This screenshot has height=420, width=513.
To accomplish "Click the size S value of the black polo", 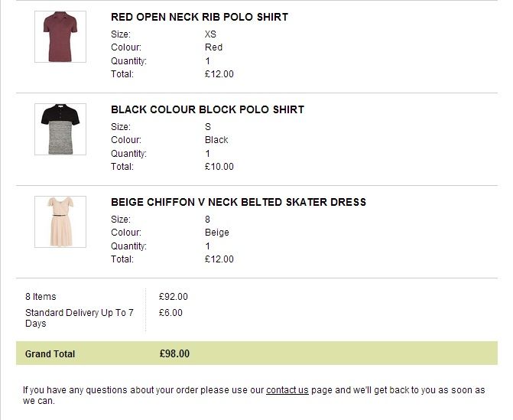I will (x=208, y=127).
